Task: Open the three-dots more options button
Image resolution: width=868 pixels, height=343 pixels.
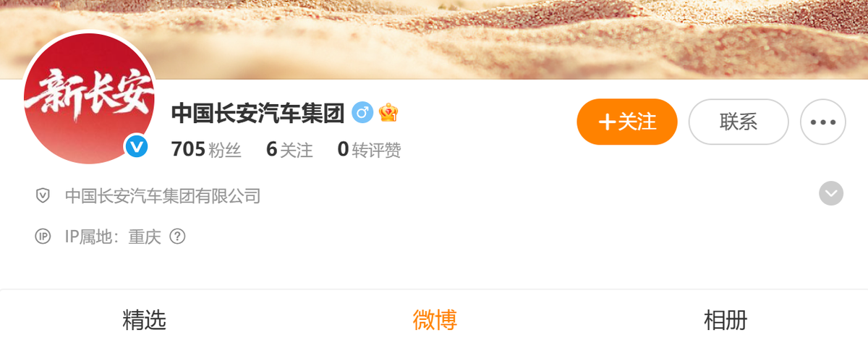Action: click(823, 122)
